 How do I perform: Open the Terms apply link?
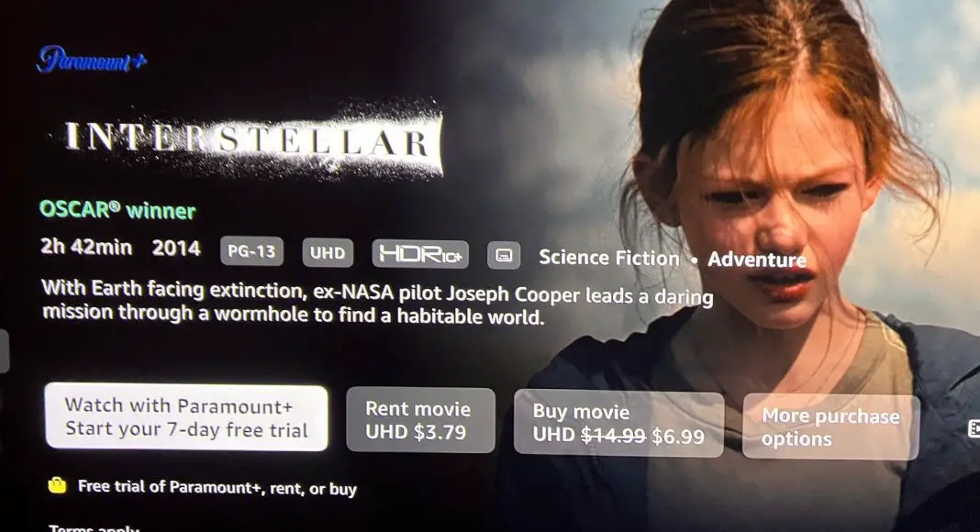pos(94,528)
